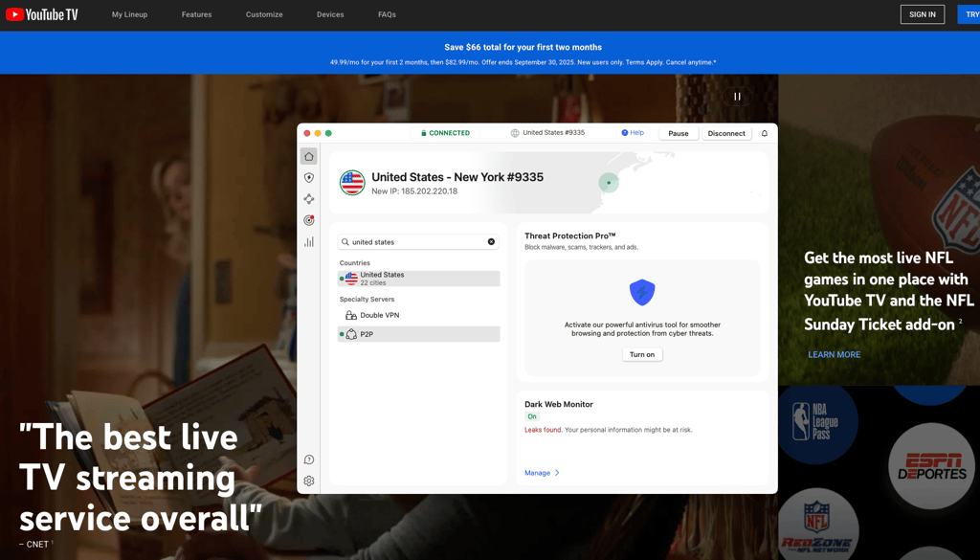Image resolution: width=980 pixels, height=560 pixels.
Task: Click the 'Leaks found.' warning text
Action: coord(544,430)
